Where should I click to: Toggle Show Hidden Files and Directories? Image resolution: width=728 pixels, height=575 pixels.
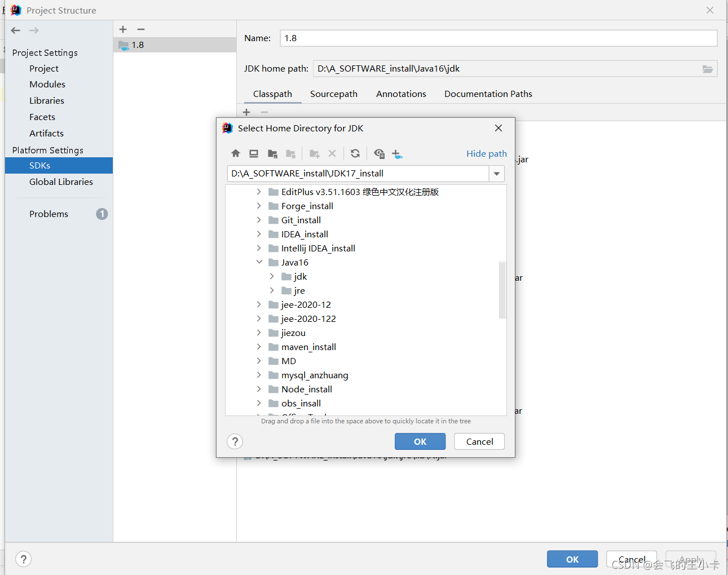(379, 153)
